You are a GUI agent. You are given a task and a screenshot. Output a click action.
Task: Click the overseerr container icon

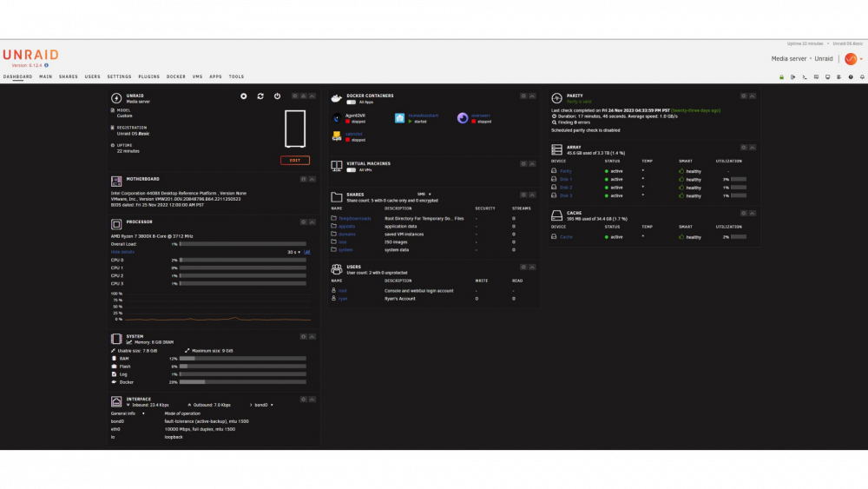(463, 118)
